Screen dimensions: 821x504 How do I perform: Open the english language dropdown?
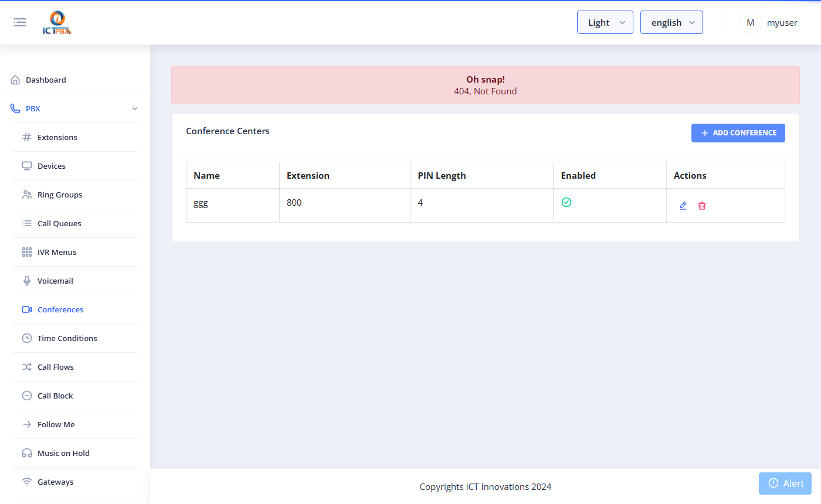[x=671, y=22]
